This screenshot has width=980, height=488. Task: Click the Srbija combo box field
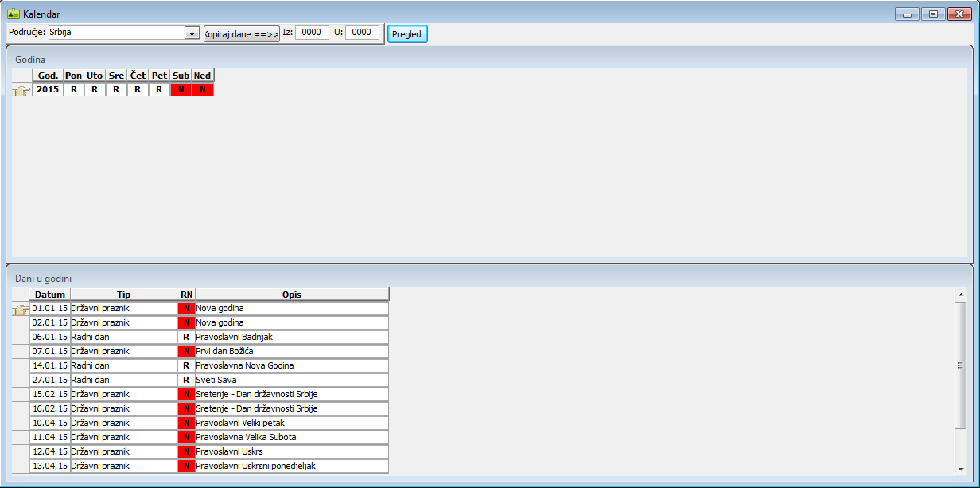coord(115,33)
